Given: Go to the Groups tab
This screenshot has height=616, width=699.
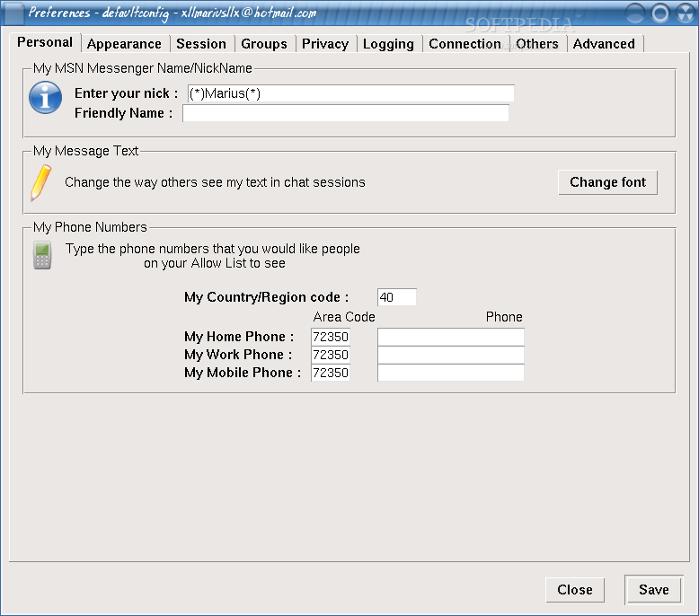Looking at the screenshot, I should click(264, 44).
